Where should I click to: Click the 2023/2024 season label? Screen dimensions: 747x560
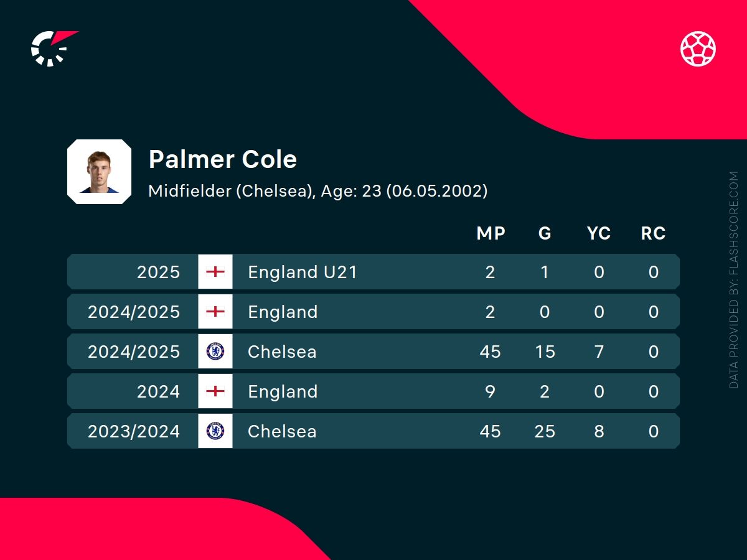pyautogui.click(x=134, y=431)
